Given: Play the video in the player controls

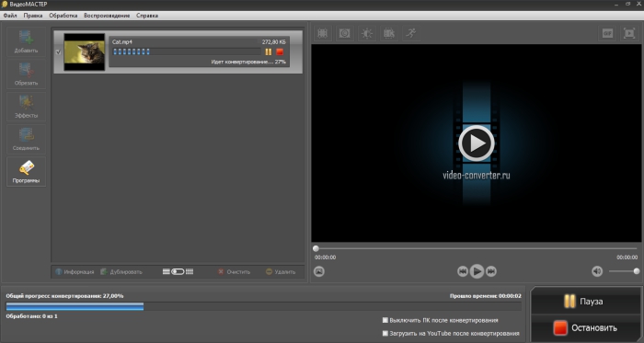Looking at the screenshot, I should tap(477, 271).
